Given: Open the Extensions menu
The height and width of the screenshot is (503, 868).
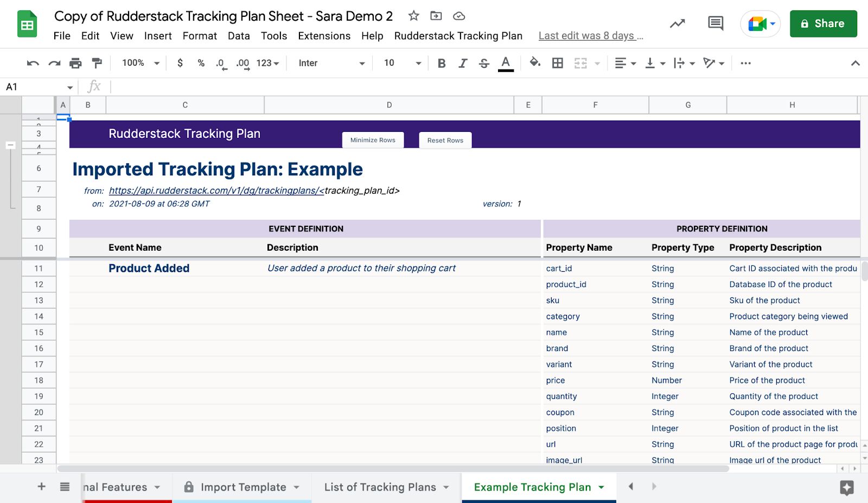Looking at the screenshot, I should (324, 36).
